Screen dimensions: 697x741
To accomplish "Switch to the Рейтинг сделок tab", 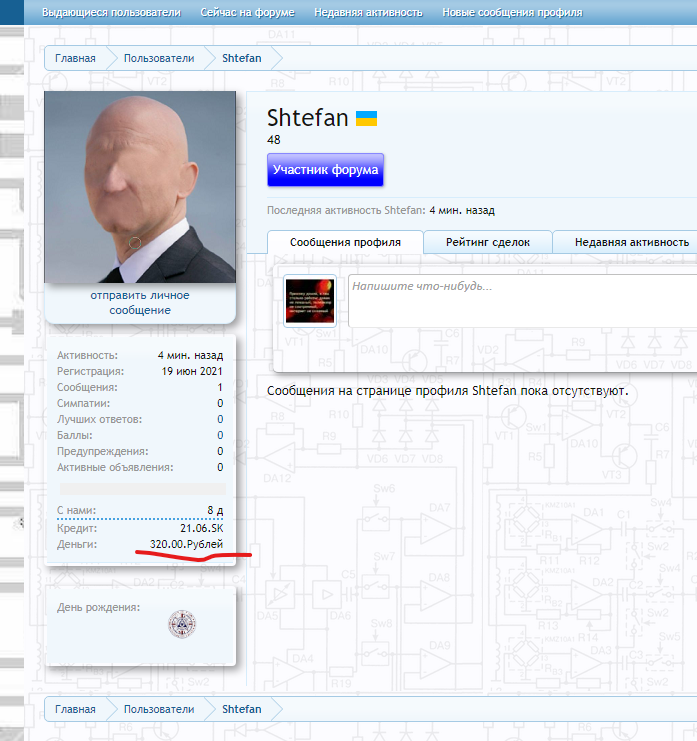I will click(x=487, y=242).
